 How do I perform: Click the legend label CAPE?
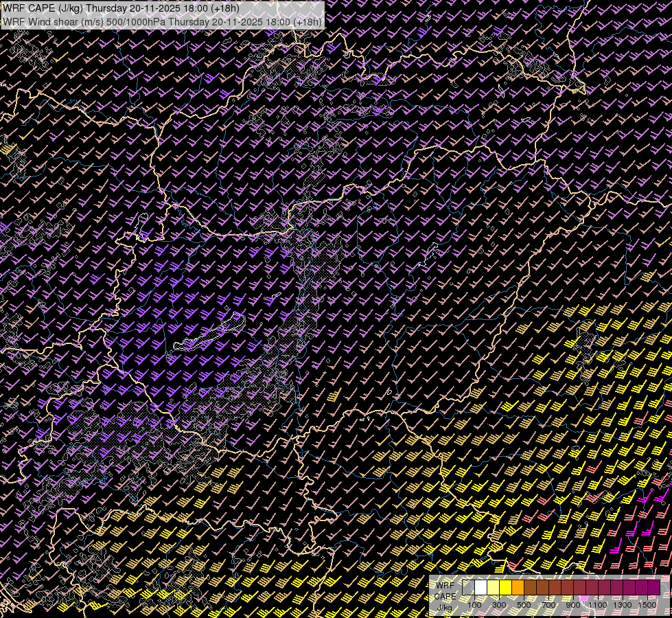pyautogui.click(x=445, y=597)
